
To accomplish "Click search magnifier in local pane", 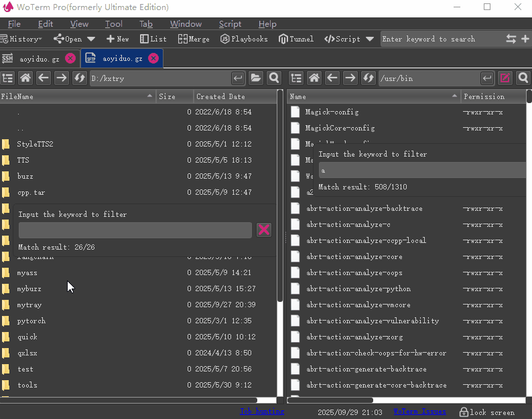I will point(273,78).
